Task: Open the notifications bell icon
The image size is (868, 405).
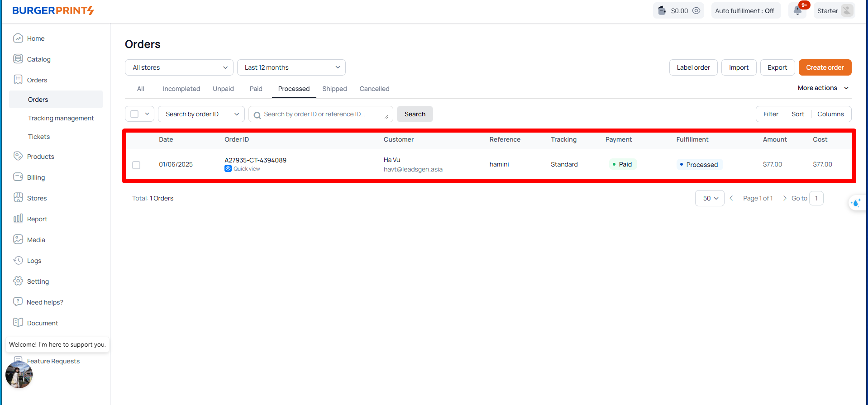Action: [x=797, y=10]
